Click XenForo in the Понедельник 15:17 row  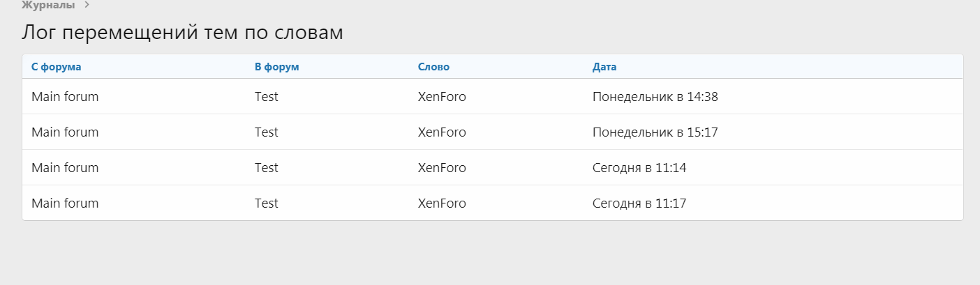[x=442, y=132]
